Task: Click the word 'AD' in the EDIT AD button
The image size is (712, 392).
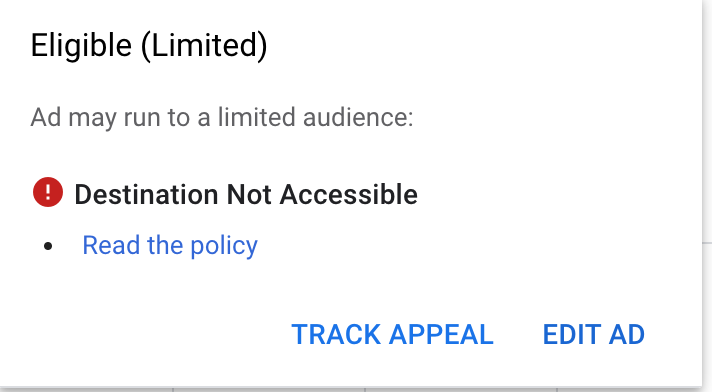Action: (627, 335)
